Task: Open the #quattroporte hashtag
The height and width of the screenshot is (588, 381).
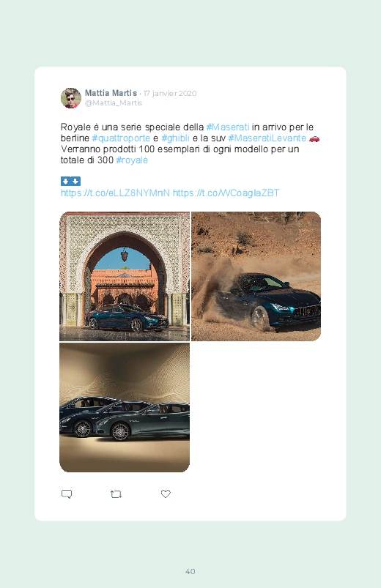Action: (121, 138)
